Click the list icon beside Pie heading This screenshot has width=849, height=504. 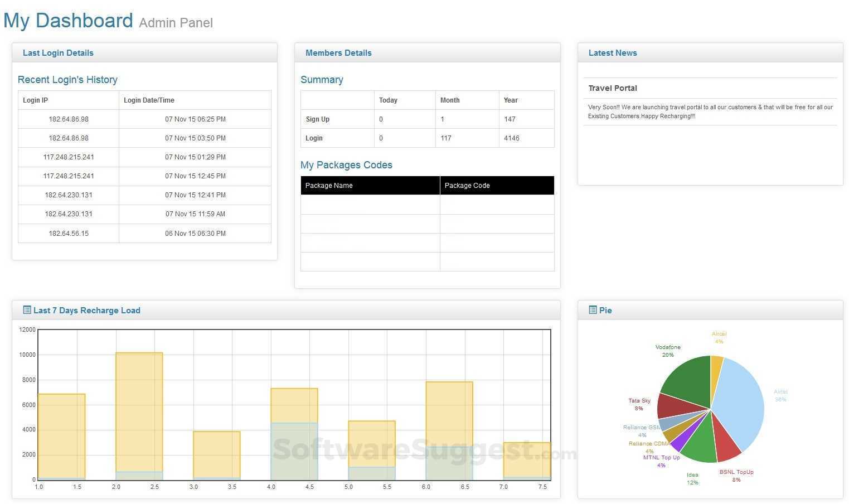(x=593, y=310)
